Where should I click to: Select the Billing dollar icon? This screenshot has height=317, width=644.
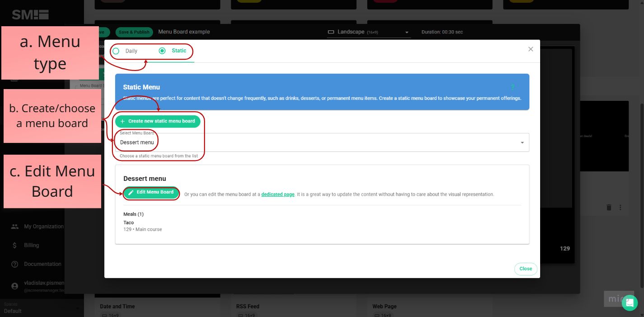16,245
